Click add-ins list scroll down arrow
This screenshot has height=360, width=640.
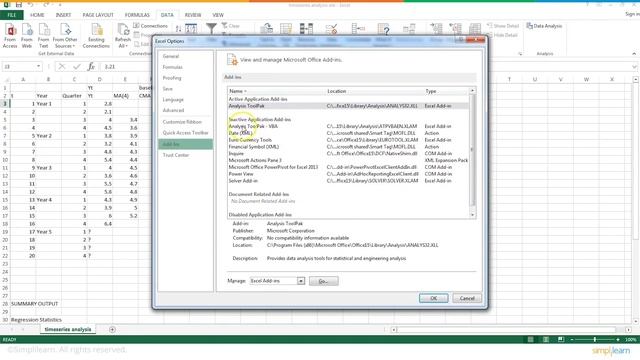click(x=473, y=215)
